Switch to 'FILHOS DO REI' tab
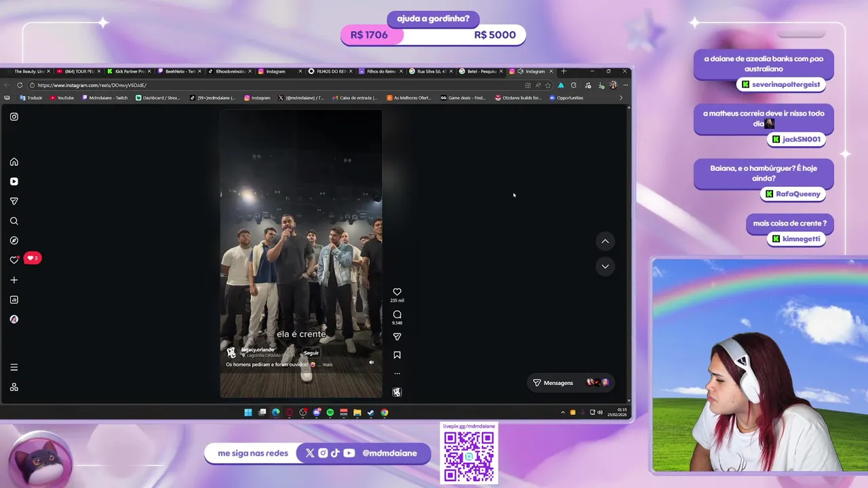 point(330,71)
